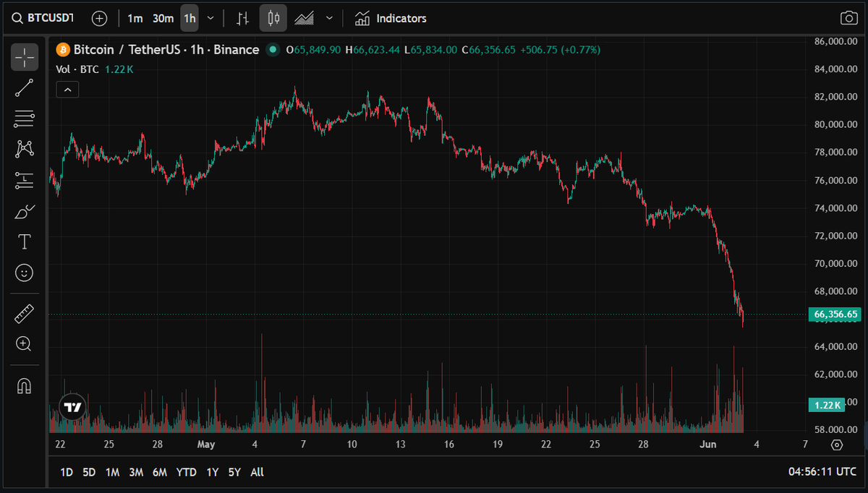868x493 pixels.
Task: Click the closing price value C66,356.65
Action: coord(488,50)
